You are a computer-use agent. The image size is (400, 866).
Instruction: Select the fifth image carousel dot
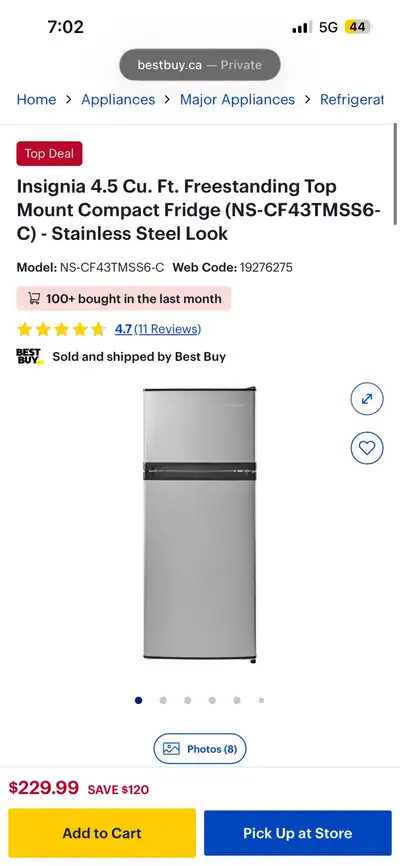236,700
